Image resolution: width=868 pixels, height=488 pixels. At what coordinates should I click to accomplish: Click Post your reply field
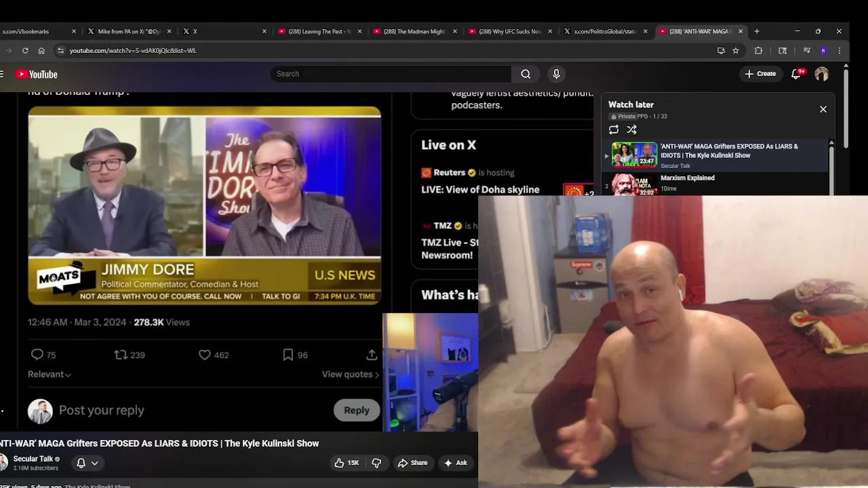pos(102,410)
